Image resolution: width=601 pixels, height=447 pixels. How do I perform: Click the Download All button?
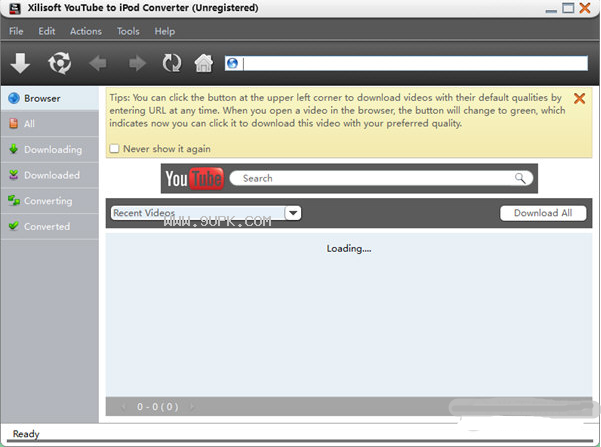coord(543,213)
